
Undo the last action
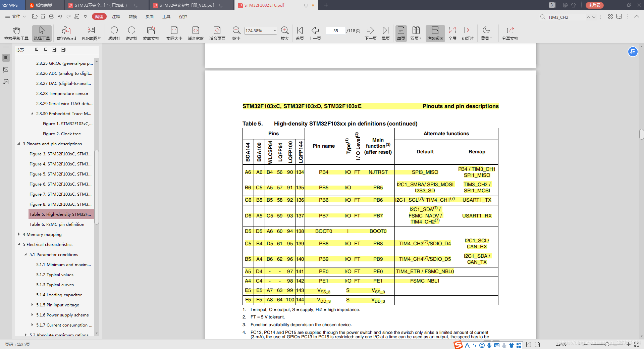pyautogui.click(x=60, y=16)
